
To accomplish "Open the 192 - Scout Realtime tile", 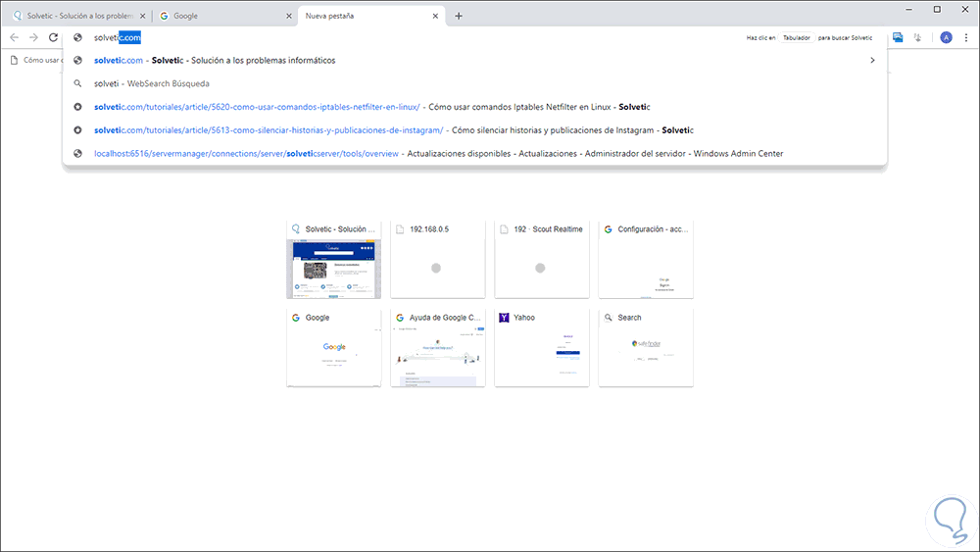I will (x=542, y=260).
